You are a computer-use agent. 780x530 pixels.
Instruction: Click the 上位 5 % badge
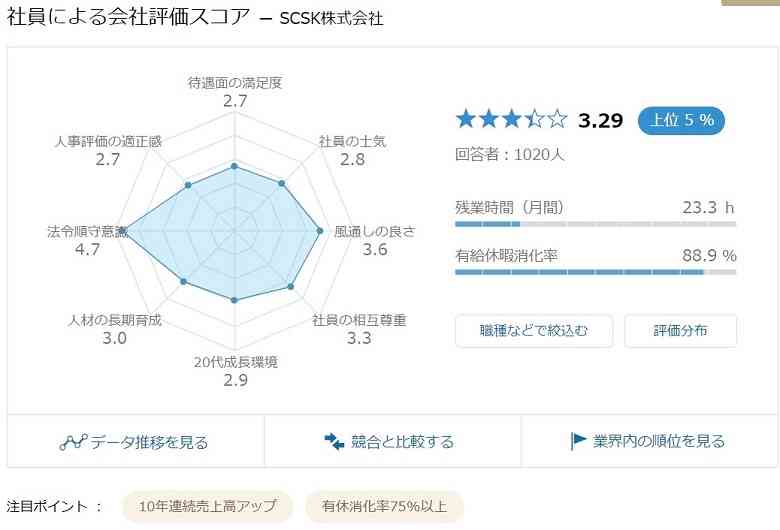coord(682,120)
